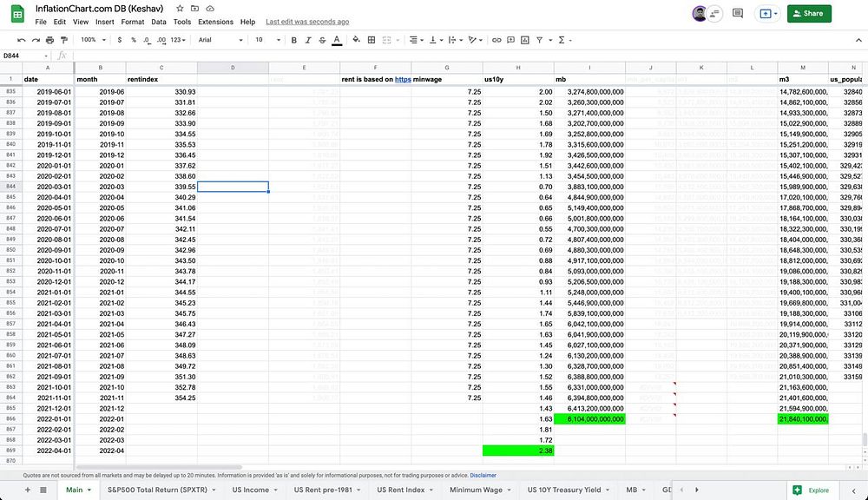868x500 pixels.
Task: Open the Name box dropdown arrow
Action: [46, 56]
